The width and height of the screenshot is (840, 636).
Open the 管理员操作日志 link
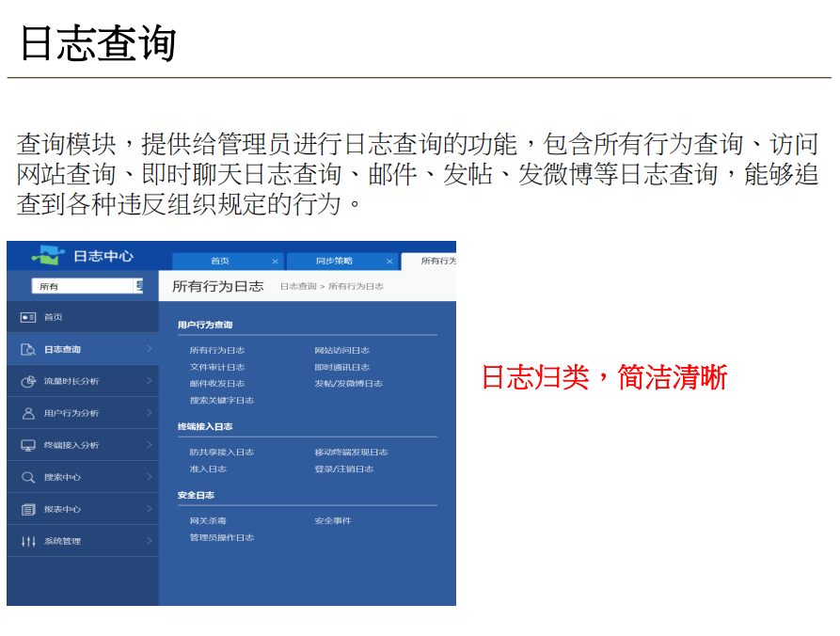pos(222,537)
